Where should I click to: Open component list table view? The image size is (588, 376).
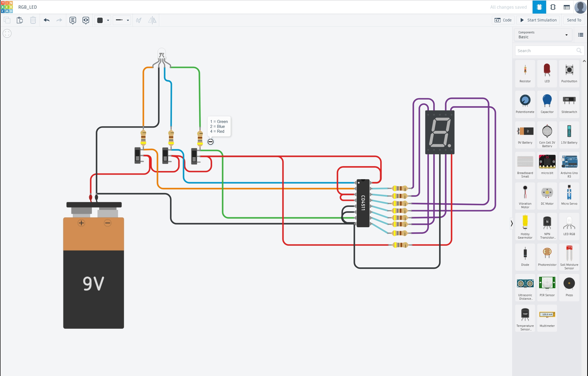[567, 7]
